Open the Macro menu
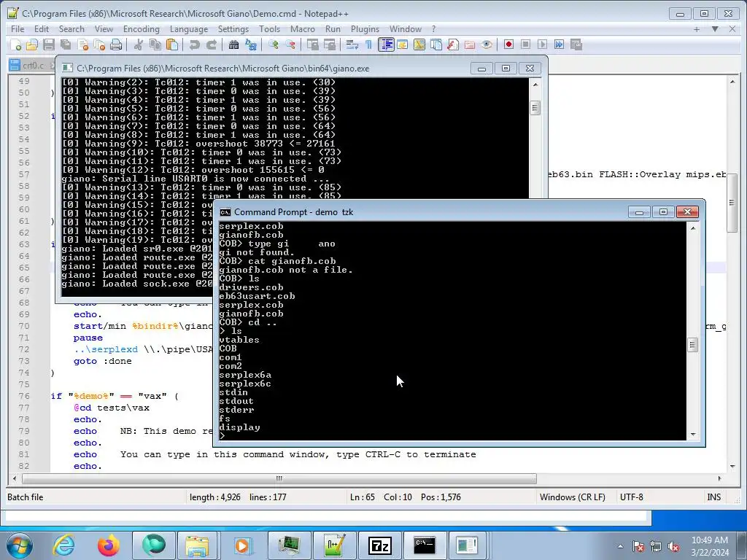 303,29
